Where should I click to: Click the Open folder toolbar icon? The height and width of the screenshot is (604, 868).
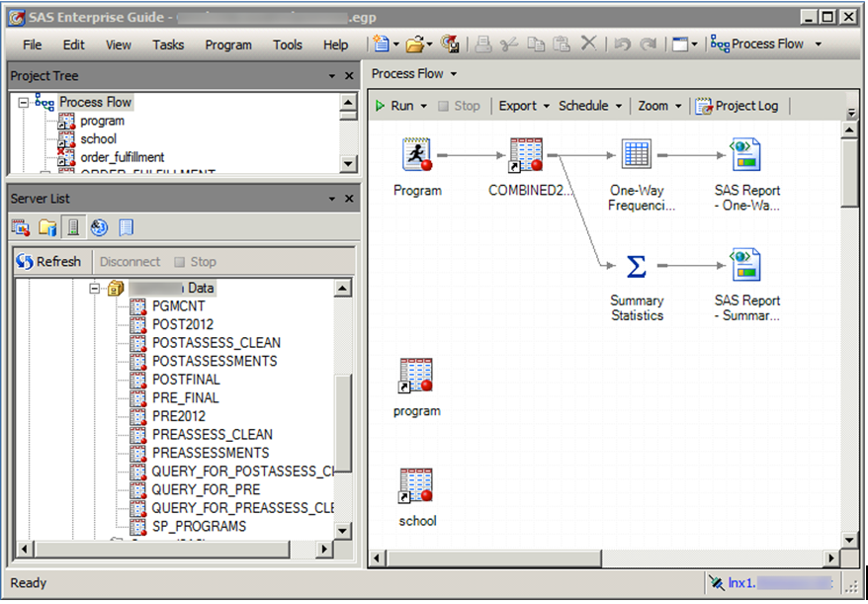click(x=415, y=43)
